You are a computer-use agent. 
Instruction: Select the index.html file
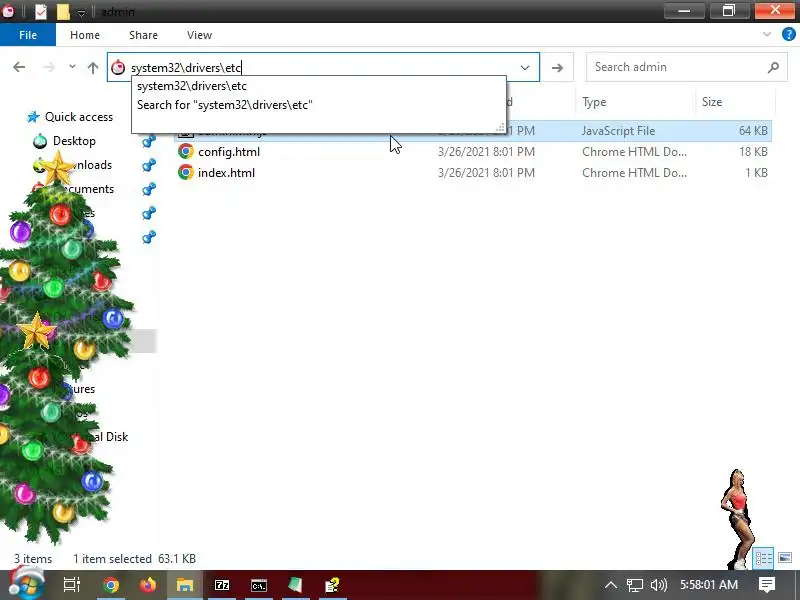(226, 172)
